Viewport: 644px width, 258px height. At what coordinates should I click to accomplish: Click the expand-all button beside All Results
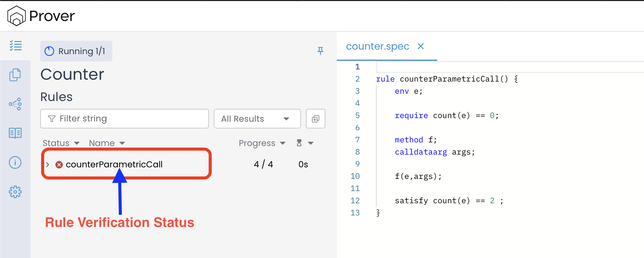pos(315,119)
